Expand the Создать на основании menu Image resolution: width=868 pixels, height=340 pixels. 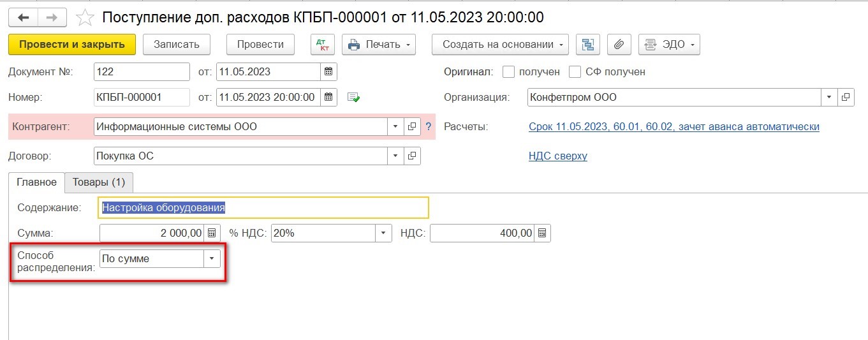[x=501, y=44]
